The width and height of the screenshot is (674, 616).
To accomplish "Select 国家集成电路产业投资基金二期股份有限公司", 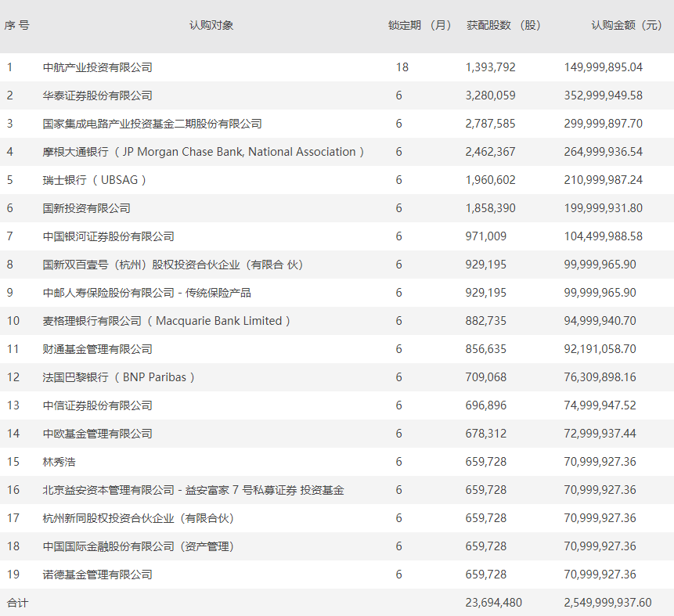I will pos(152,124).
